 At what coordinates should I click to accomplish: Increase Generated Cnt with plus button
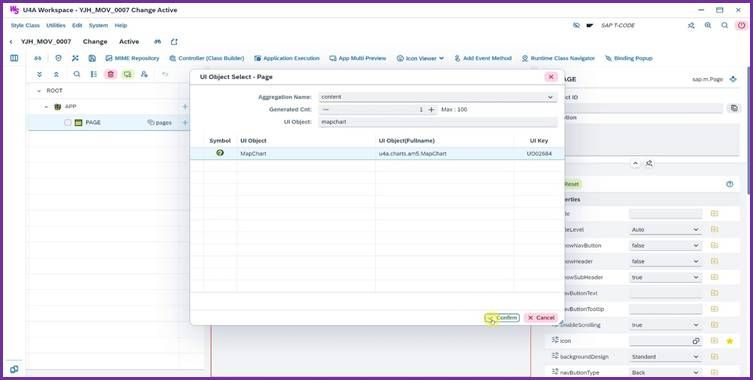click(431, 110)
